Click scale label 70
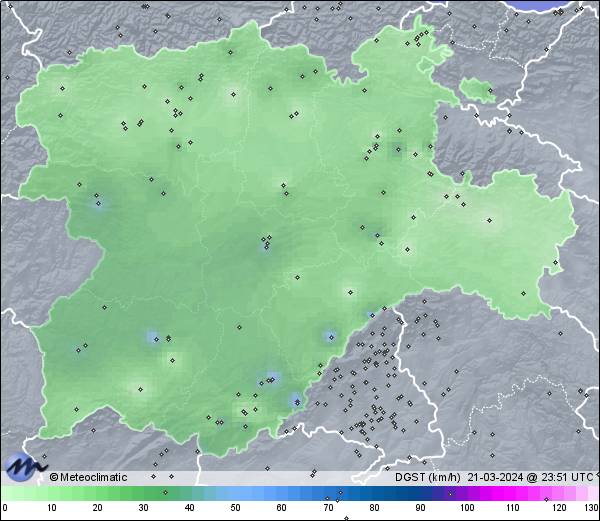This screenshot has height=521, width=600. click(x=328, y=508)
